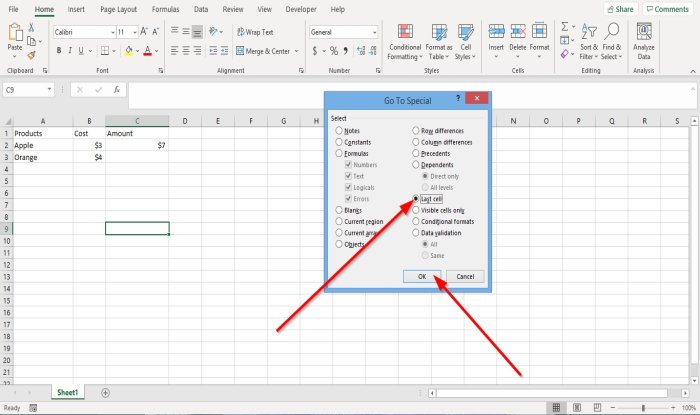
Task: Expand the Name Box dropdown arrow
Action: point(49,90)
